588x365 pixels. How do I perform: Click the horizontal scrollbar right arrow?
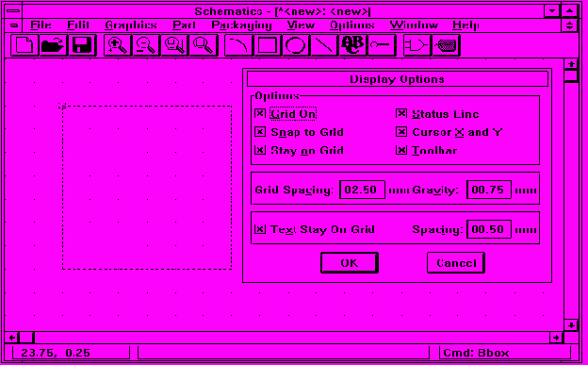point(557,338)
